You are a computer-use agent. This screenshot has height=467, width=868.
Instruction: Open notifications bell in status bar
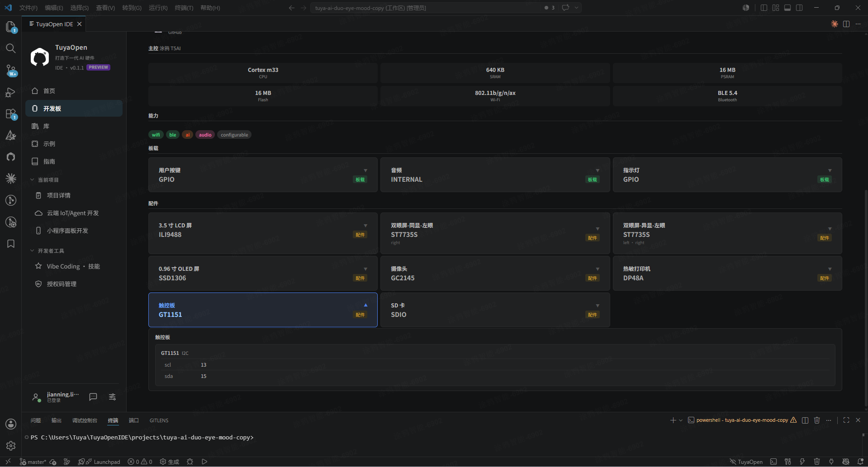[860, 462]
